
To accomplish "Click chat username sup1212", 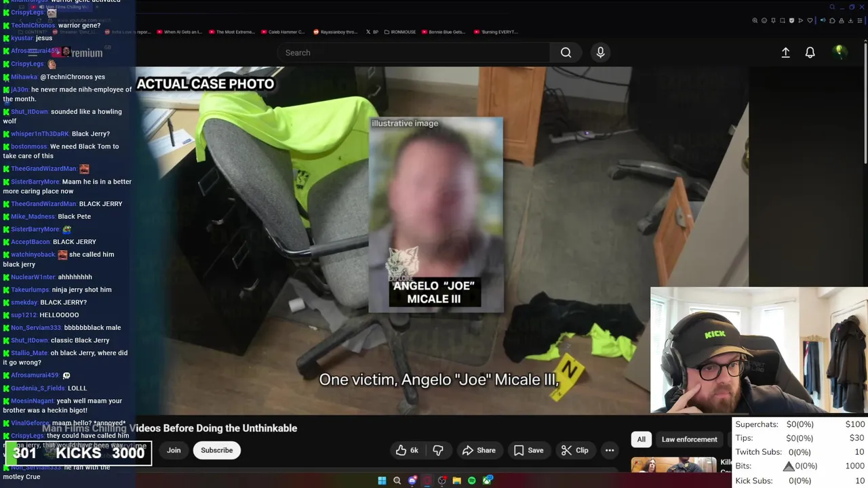I will click(x=24, y=315).
